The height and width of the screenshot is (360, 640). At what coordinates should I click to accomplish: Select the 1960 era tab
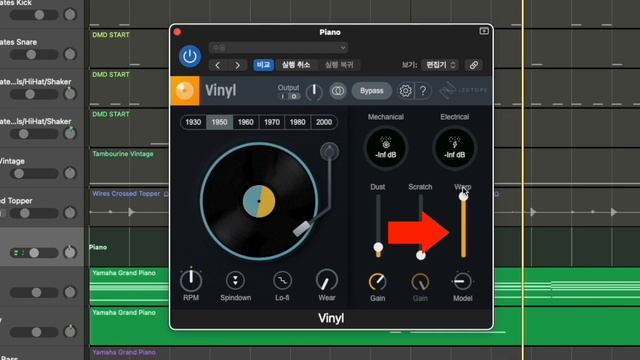[245, 122]
